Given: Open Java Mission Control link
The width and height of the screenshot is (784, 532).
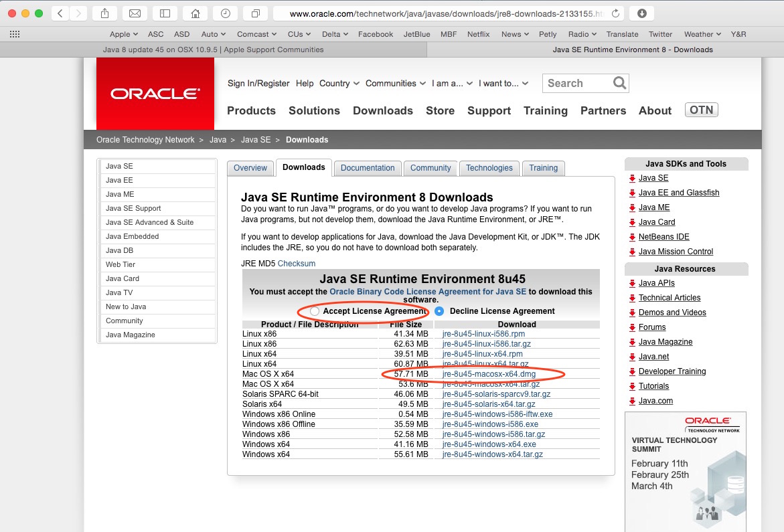Looking at the screenshot, I should 676,252.
